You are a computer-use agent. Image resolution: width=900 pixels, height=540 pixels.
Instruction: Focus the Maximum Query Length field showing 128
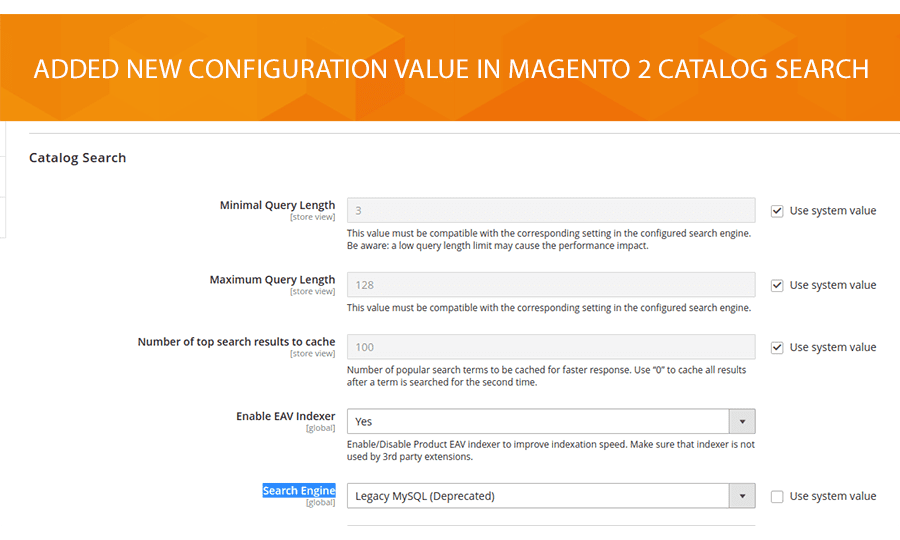point(550,285)
